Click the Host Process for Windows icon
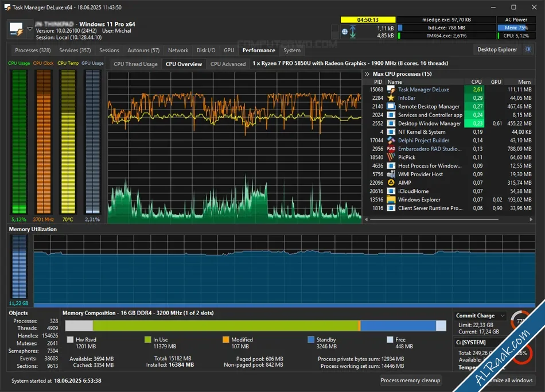Screen dimensions: 545x392 391,166
